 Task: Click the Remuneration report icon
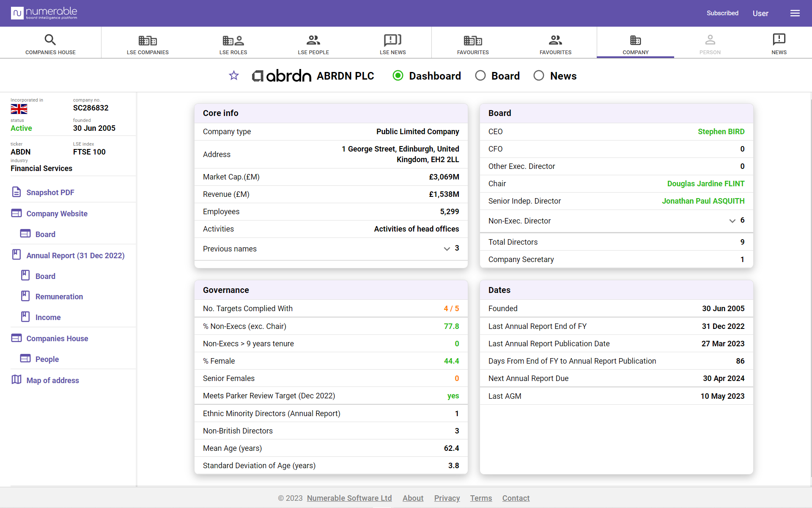pos(25,296)
